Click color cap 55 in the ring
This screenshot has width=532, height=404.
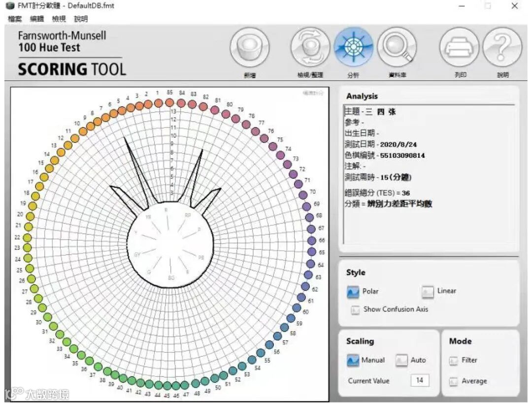pos(261,353)
